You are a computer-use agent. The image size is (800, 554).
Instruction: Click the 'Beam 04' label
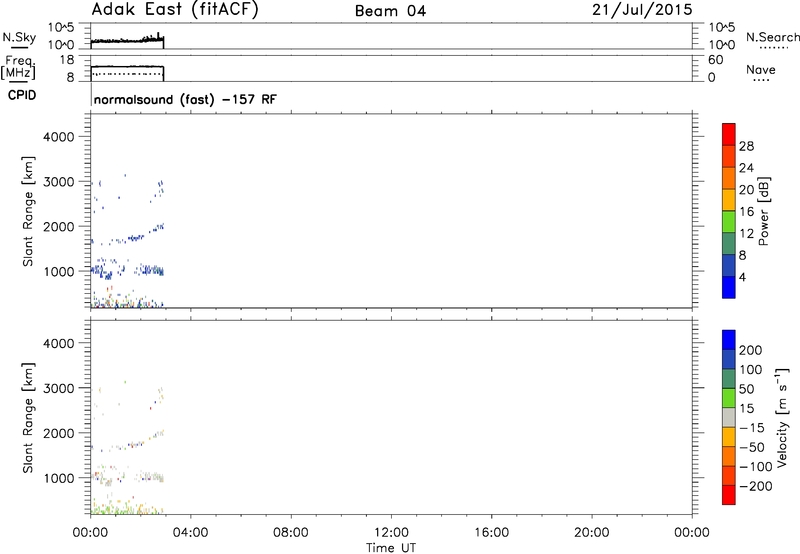(x=390, y=11)
